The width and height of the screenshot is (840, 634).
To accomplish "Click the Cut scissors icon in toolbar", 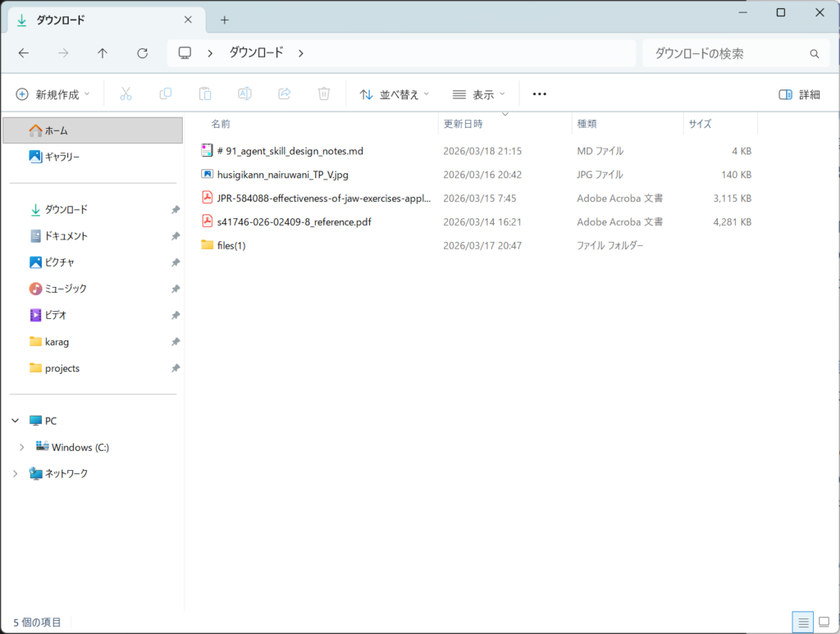I will [x=126, y=94].
